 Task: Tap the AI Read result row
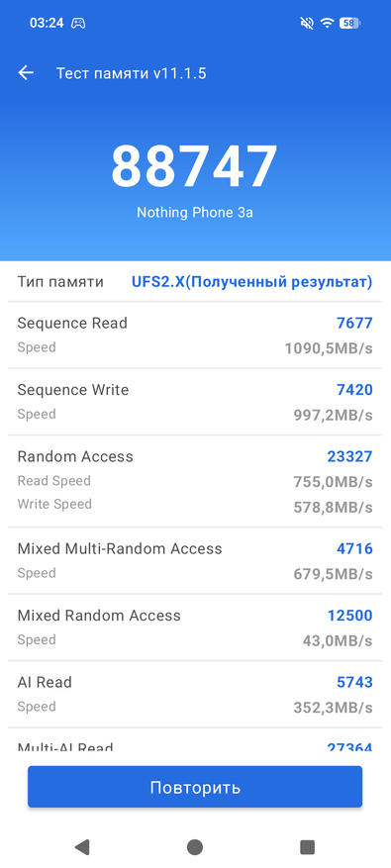[195, 694]
